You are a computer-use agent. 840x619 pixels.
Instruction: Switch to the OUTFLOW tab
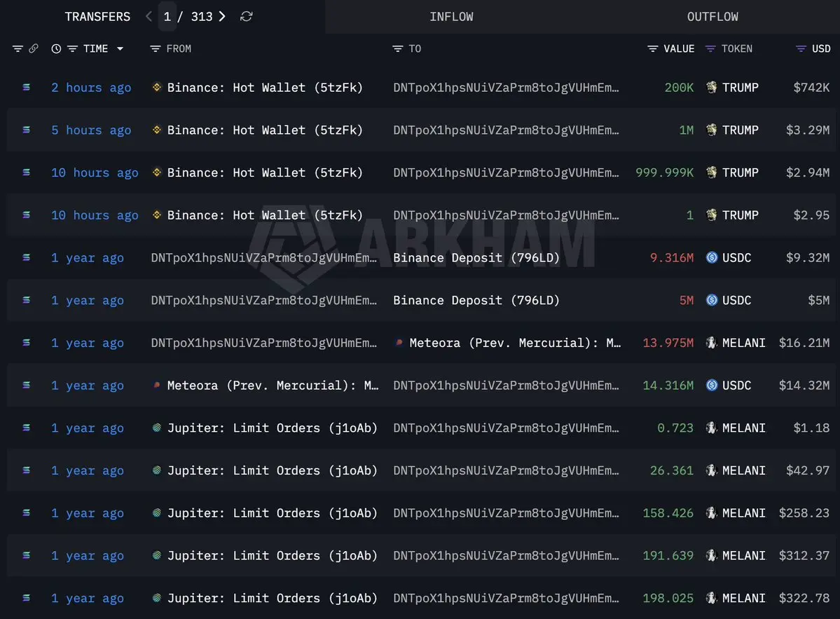pos(712,17)
